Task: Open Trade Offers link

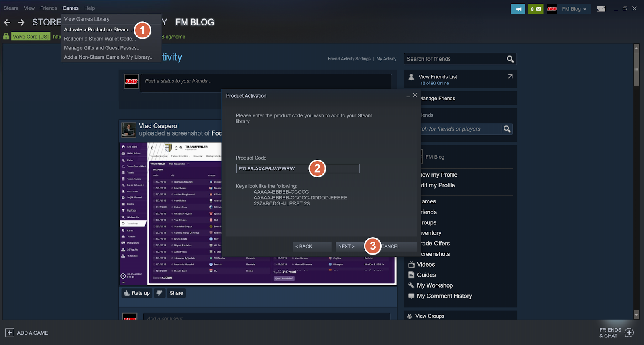Action: click(x=436, y=243)
